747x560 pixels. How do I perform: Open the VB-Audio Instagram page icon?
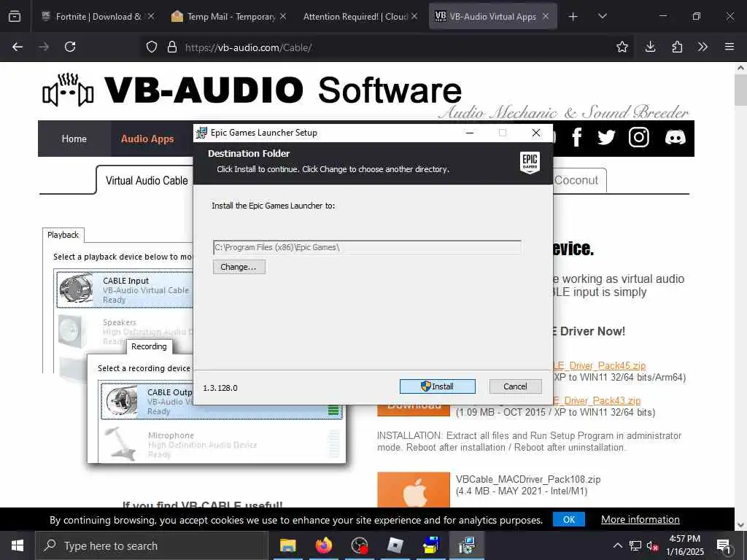639,137
